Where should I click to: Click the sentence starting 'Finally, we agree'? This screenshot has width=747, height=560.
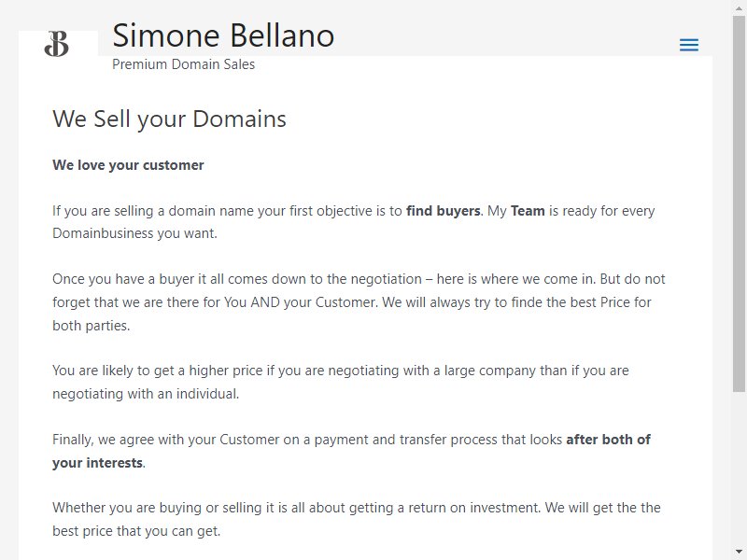pyautogui.click(x=352, y=451)
